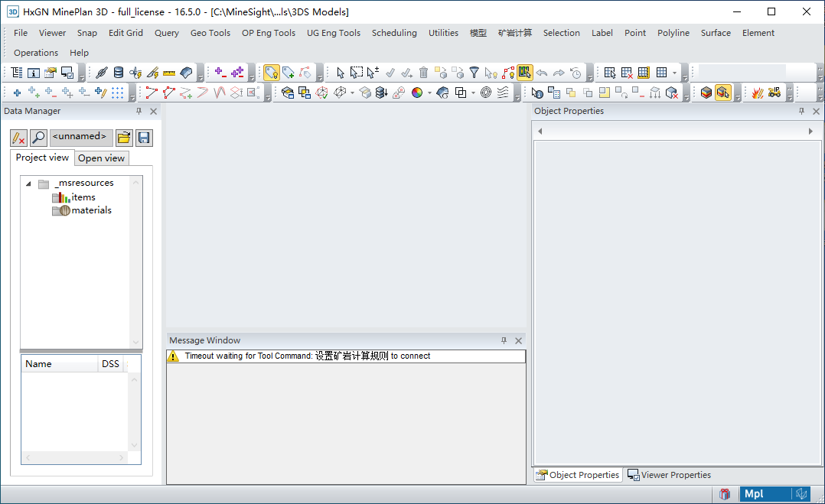
Task: Click the highlighted colored bars selection icon
Action: (524, 73)
